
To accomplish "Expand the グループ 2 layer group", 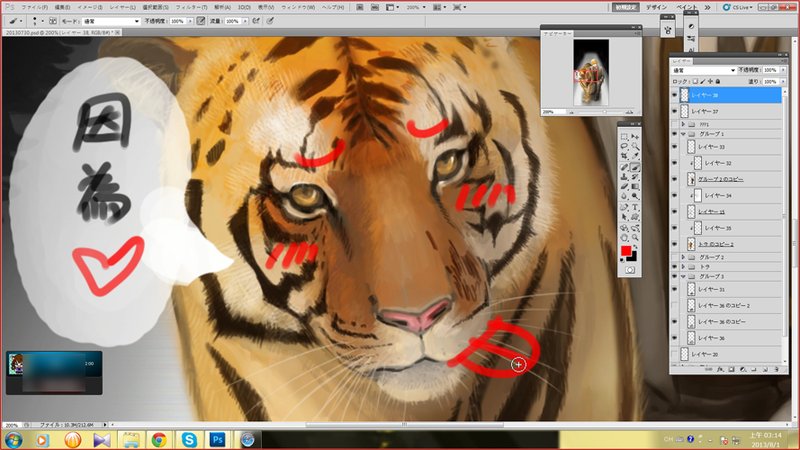I will click(683, 257).
